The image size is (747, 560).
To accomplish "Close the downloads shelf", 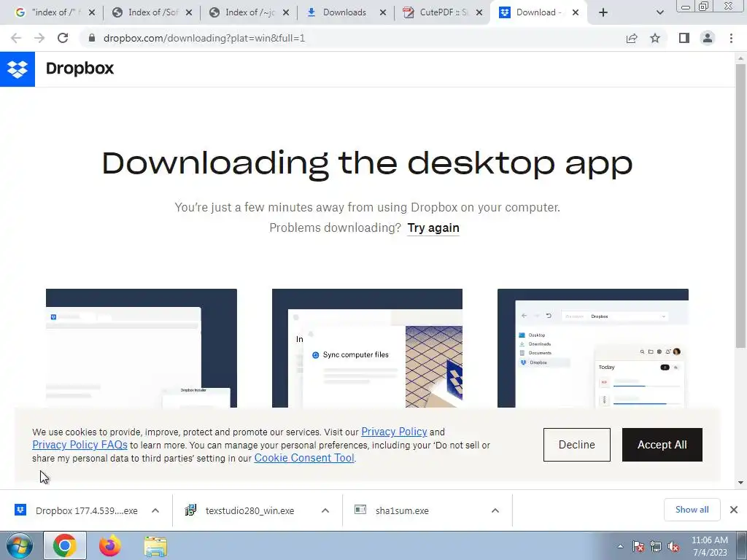I will click(734, 510).
